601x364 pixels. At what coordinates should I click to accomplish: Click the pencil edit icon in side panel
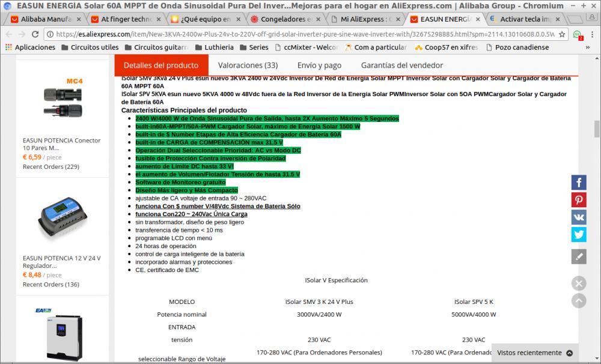click(579, 256)
